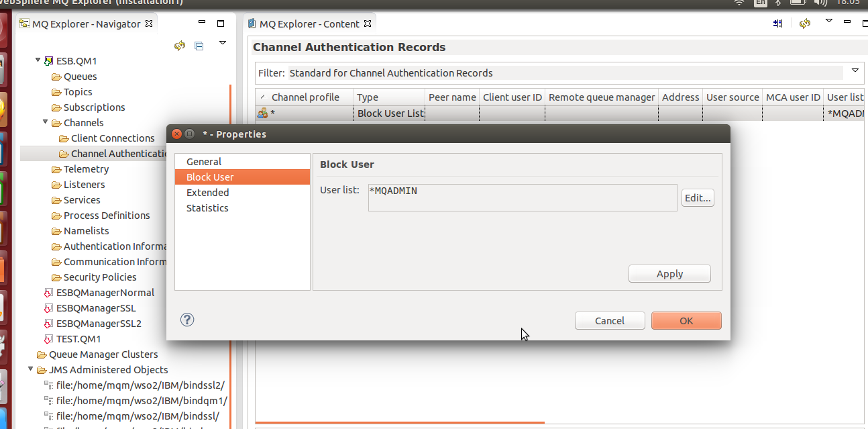Refresh the Navigator view tree
The height and width of the screenshot is (429, 868).
179,46
